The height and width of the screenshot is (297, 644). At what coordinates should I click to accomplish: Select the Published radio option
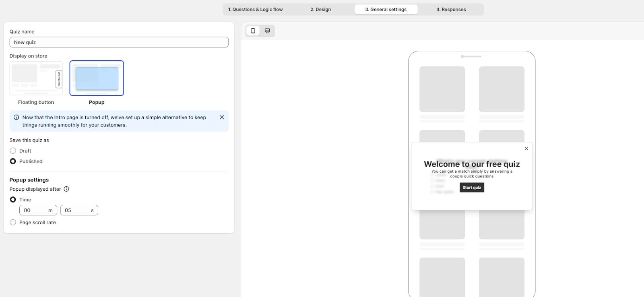pos(13,161)
